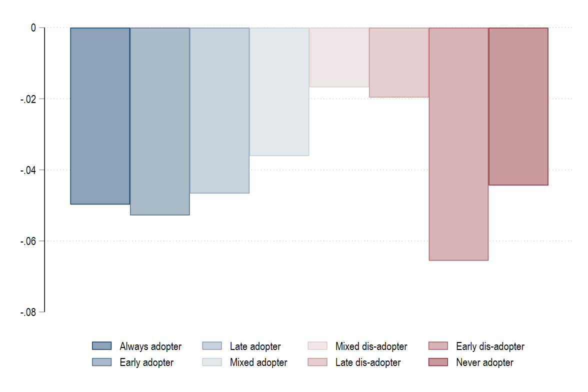Click the Always adopter legend swatch

pos(101,346)
